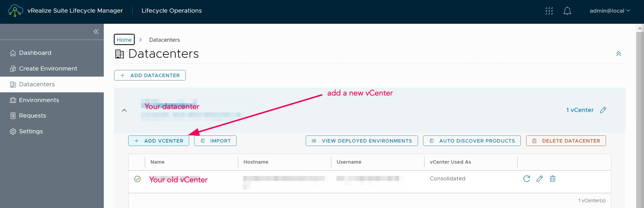
Task: Open Environments from the sidebar
Action: [x=39, y=100]
